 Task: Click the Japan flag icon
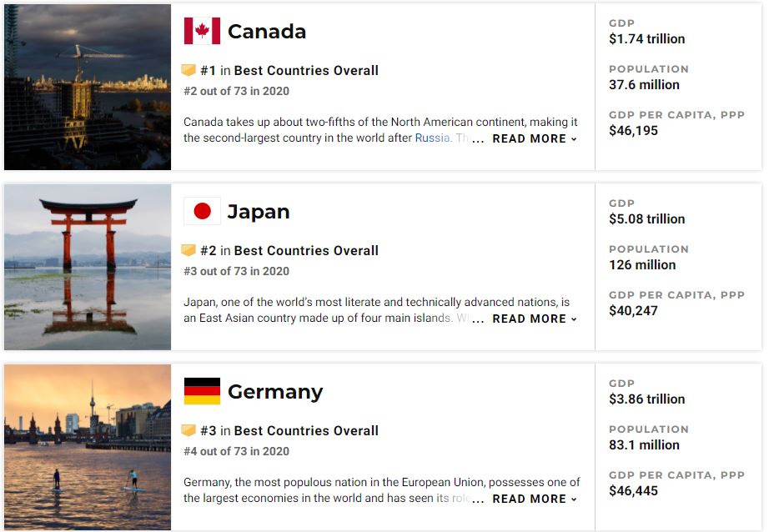point(202,211)
